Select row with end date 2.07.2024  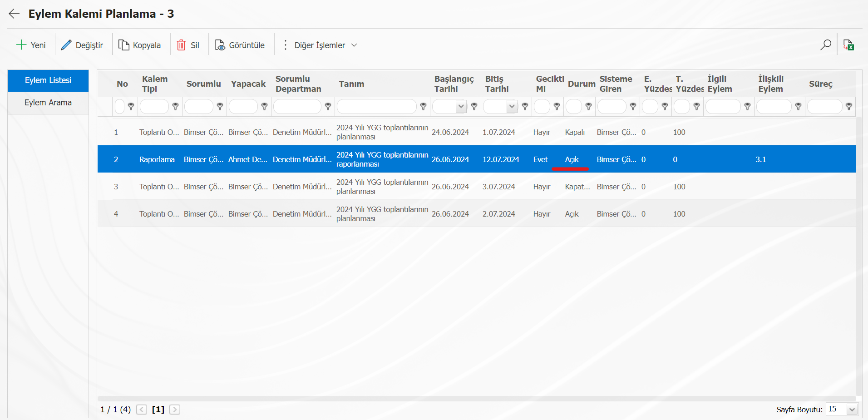pos(477,214)
